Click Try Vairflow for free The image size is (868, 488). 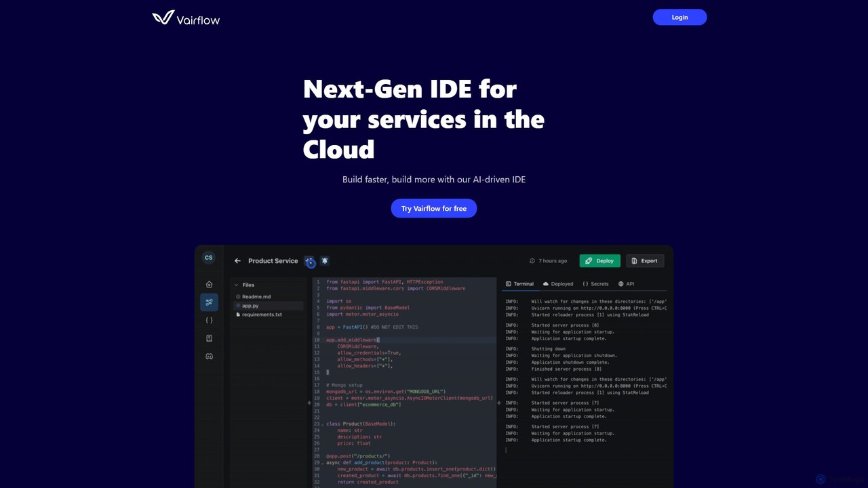tap(434, 209)
